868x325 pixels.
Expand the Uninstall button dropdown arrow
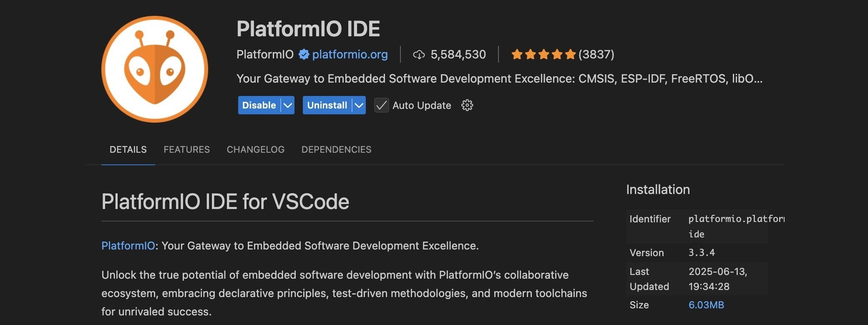click(359, 106)
